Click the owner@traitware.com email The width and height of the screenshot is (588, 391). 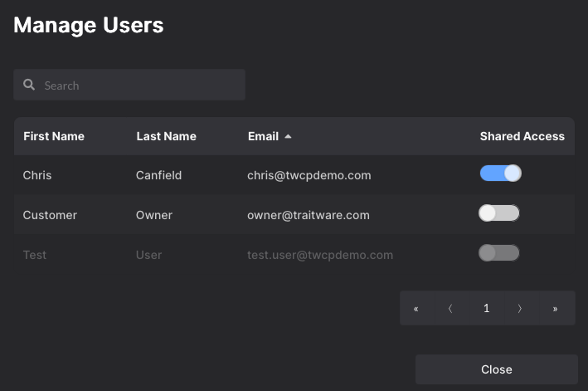(x=308, y=215)
